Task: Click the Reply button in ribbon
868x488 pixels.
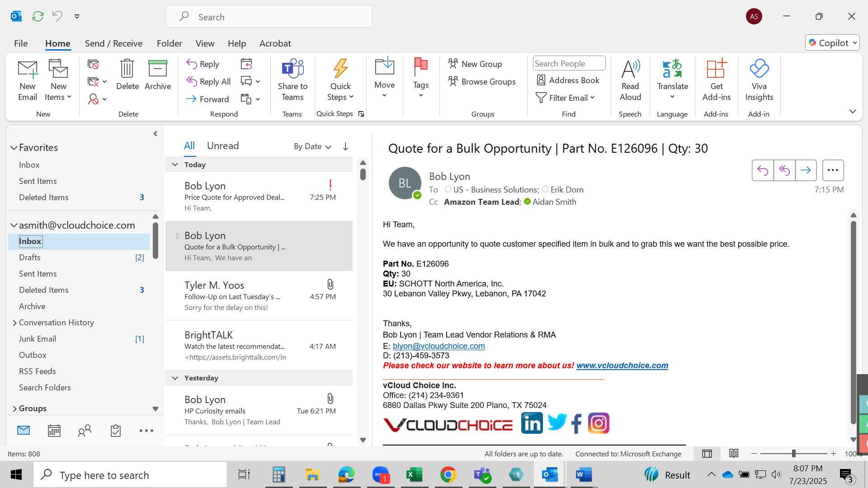Action: (203, 64)
